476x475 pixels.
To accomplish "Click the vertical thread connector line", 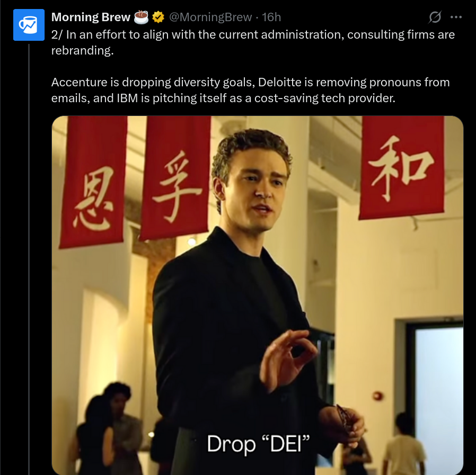I will [x=29, y=259].
